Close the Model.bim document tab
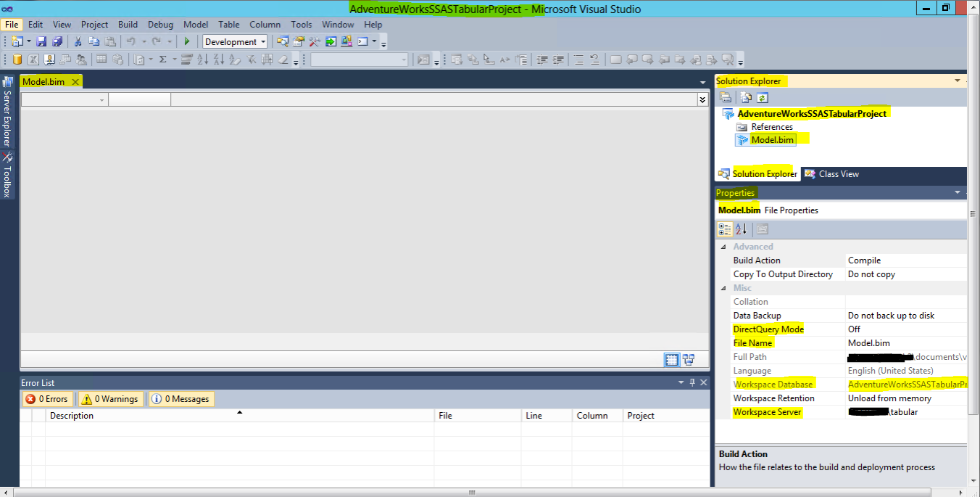The height and width of the screenshot is (497, 980). pos(75,81)
